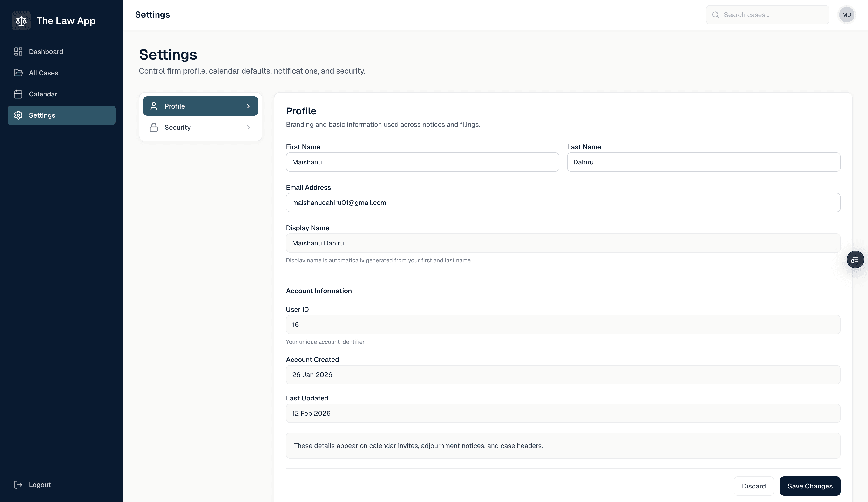Click the All Cases folder icon
Image resolution: width=868 pixels, height=502 pixels.
point(18,73)
